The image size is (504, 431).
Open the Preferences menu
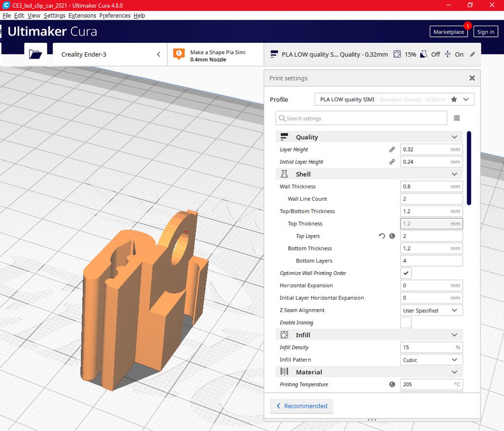tap(115, 15)
